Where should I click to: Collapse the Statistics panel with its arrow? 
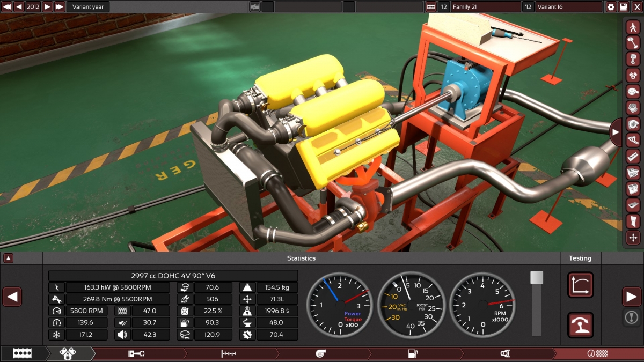[8, 258]
